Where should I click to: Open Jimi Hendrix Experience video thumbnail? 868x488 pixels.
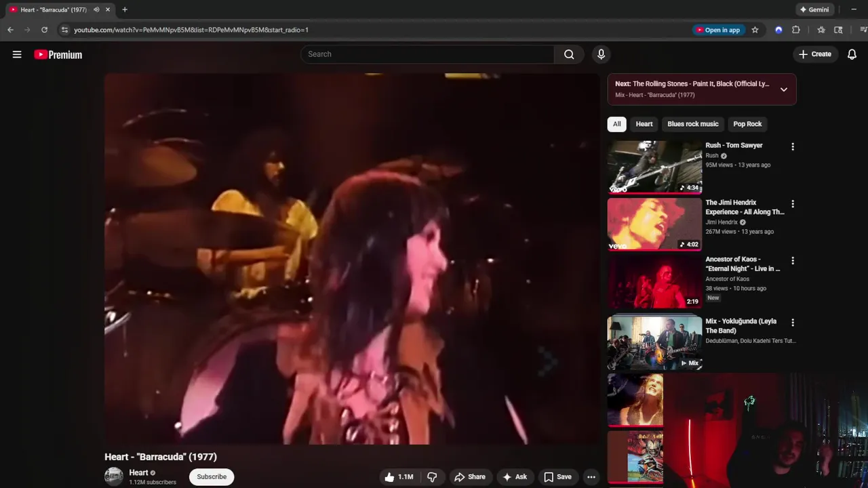[x=654, y=224]
